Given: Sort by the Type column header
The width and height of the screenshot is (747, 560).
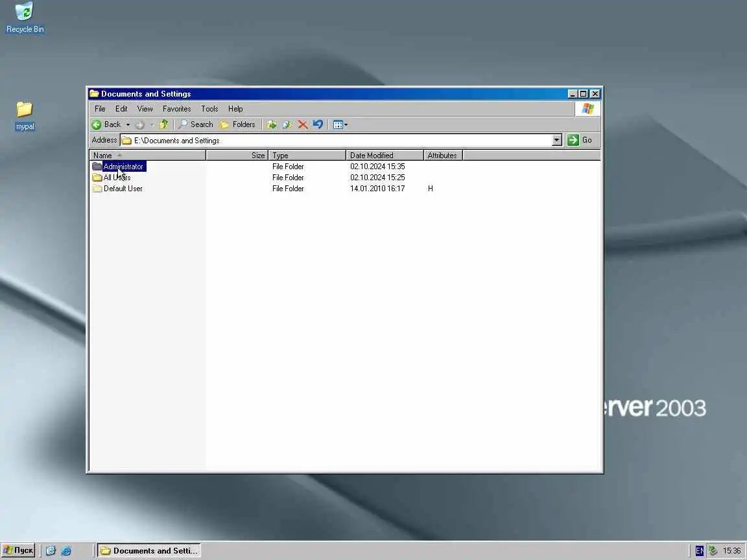Looking at the screenshot, I should click(x=307, y=156).
